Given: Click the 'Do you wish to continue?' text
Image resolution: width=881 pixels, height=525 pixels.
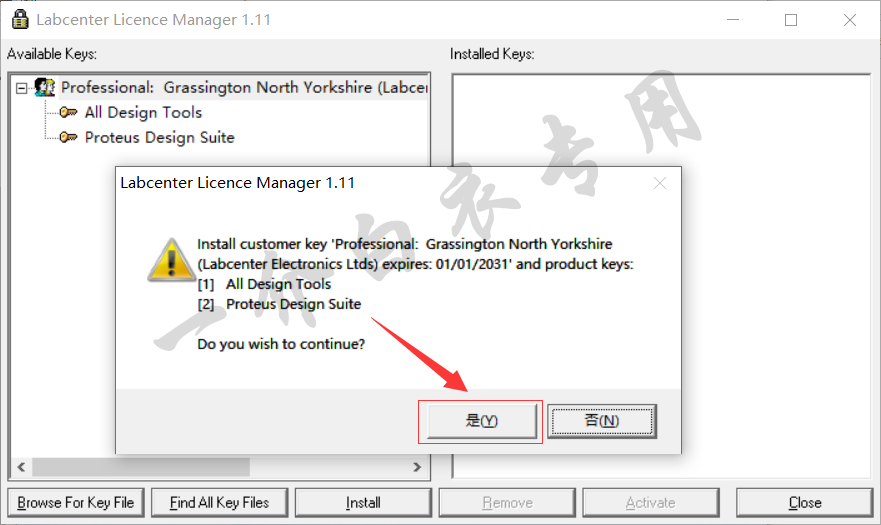Looking at the screenshot, I should (x=281, y=344).
